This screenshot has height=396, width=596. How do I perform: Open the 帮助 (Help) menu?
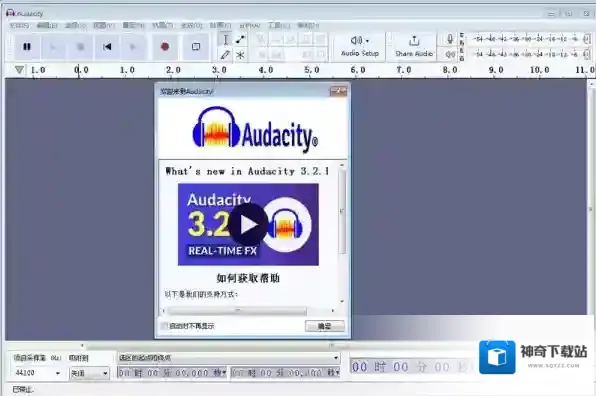308,25
